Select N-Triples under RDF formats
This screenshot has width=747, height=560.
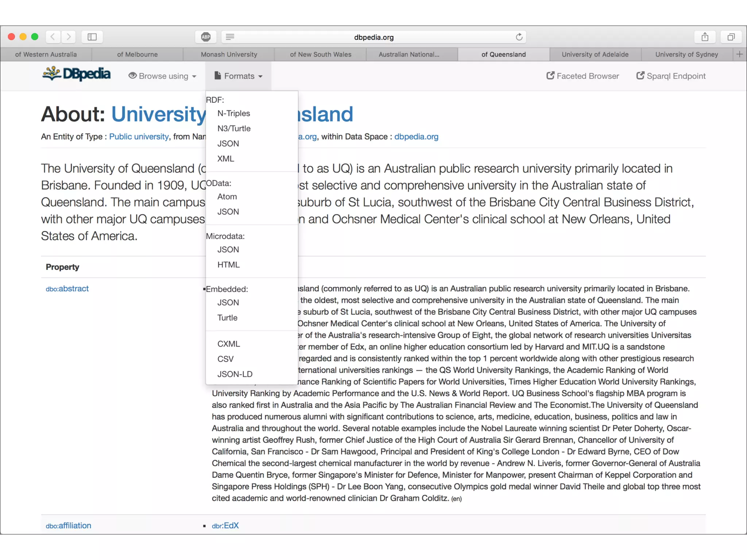pyautogui.click(x=233, y=113)
